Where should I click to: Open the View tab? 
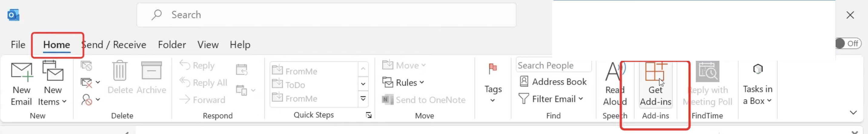(208, 44)
